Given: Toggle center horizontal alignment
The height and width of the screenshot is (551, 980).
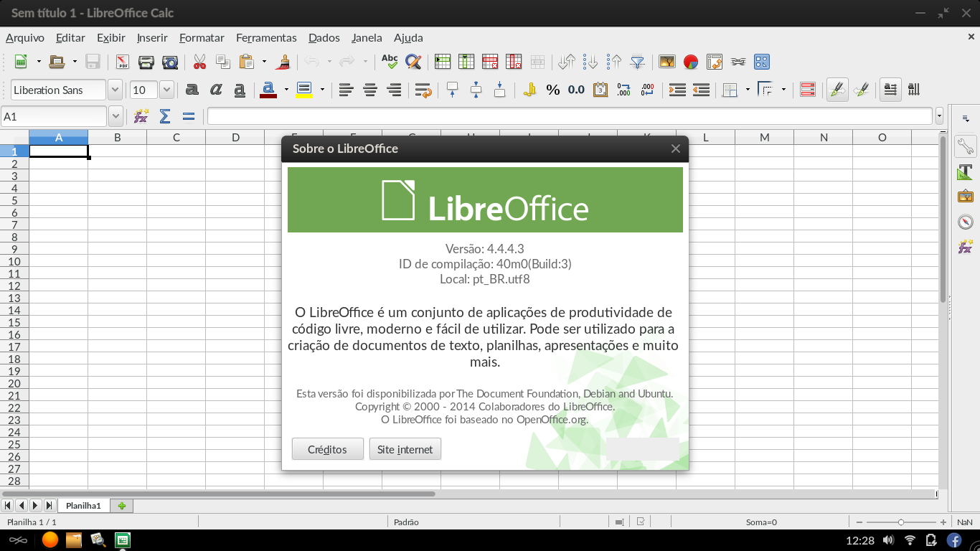Looking at the screenshot, I should coord(370,90).
